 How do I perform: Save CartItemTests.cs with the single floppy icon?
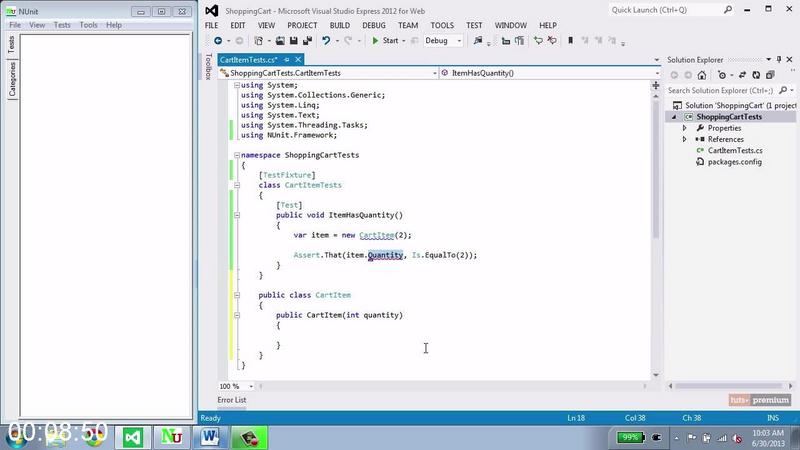point(294,40)
